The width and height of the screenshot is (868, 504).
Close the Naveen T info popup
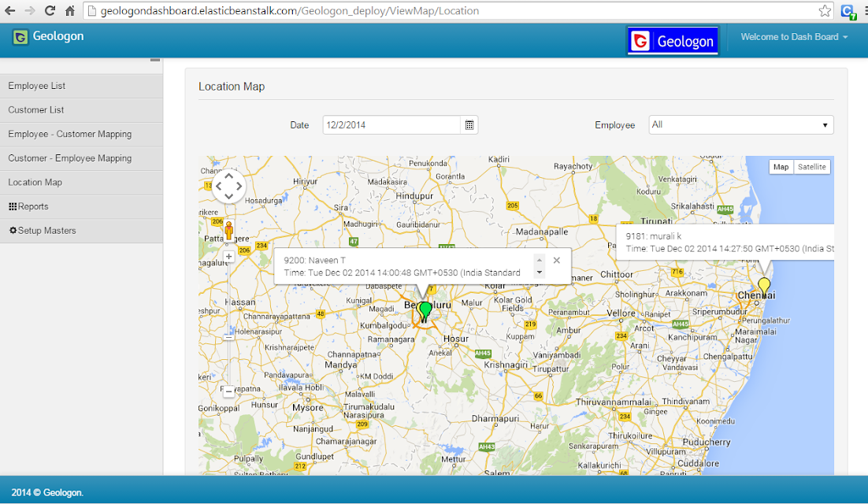(557, 260)
